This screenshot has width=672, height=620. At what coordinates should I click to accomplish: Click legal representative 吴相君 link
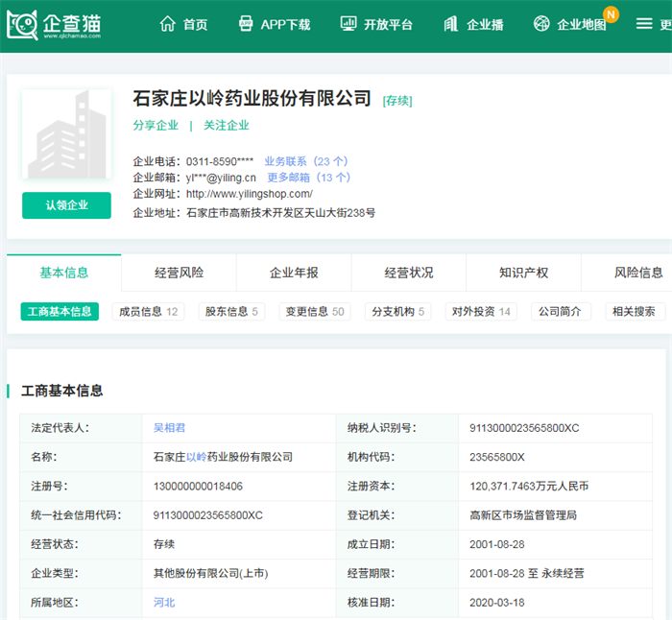(169, 428)
